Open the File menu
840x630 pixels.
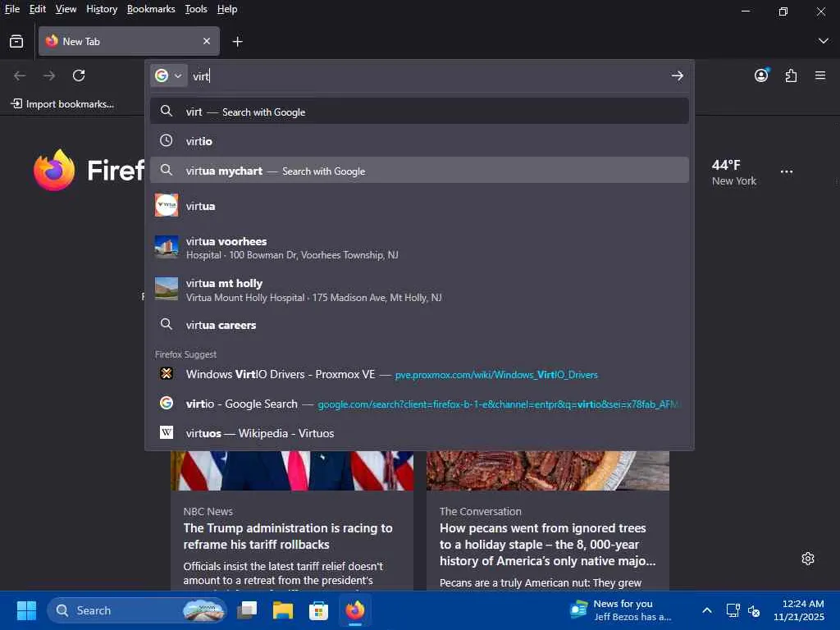point(11,9)
